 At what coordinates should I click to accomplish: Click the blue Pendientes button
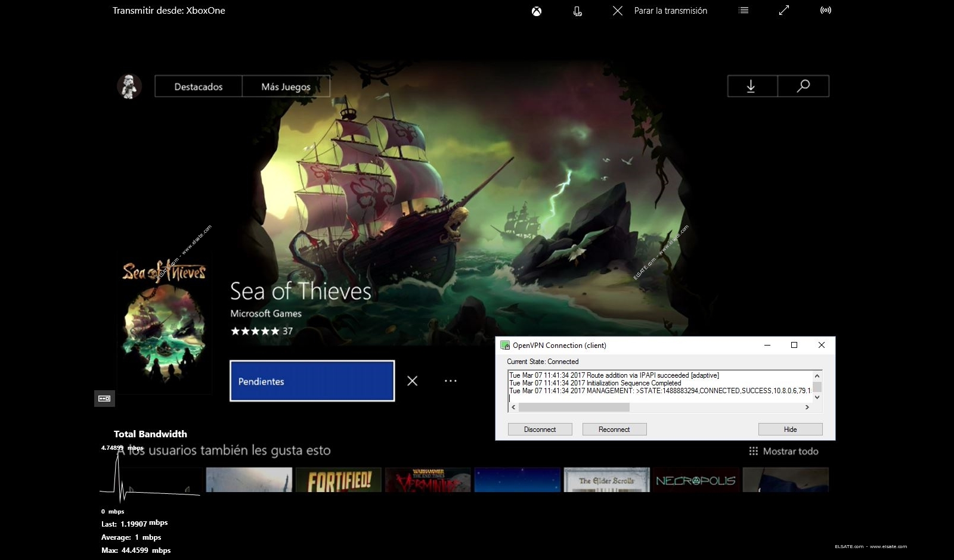[312, 381]
